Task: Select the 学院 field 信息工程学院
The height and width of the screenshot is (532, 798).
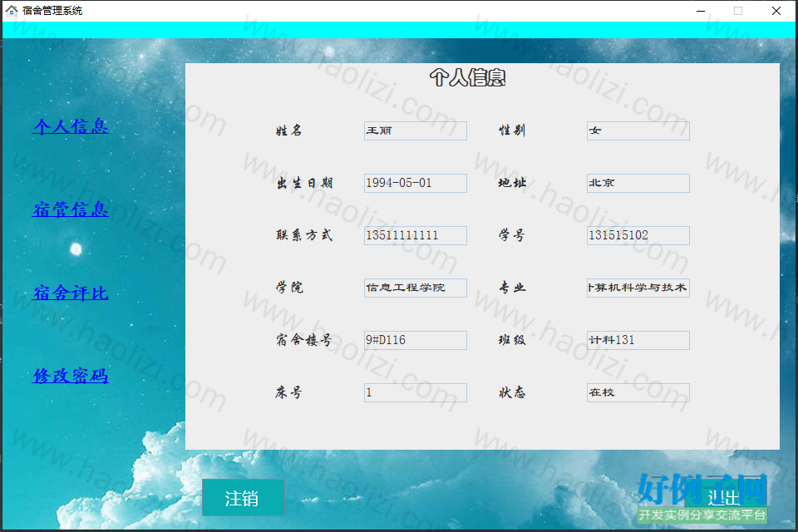Action: coord(416,288)
